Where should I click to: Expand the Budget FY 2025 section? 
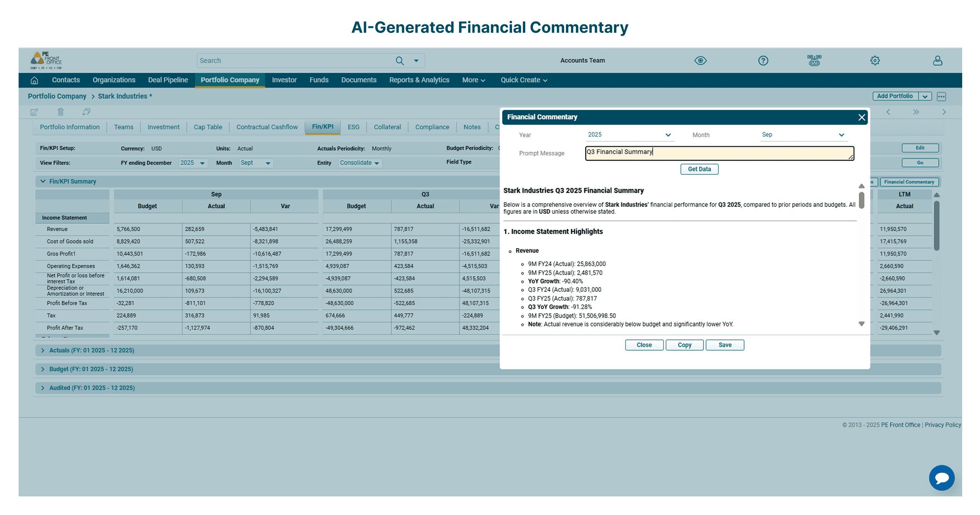click(43, 369)
